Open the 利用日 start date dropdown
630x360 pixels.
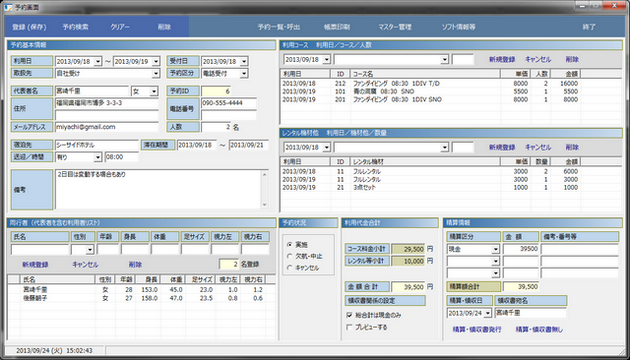click(98, 61)
